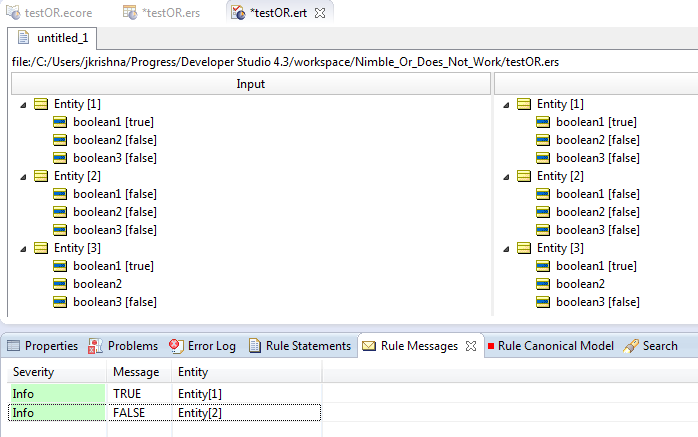Open the Error Log view tab
The image size is (698, 437).
[x=203, y=346]
